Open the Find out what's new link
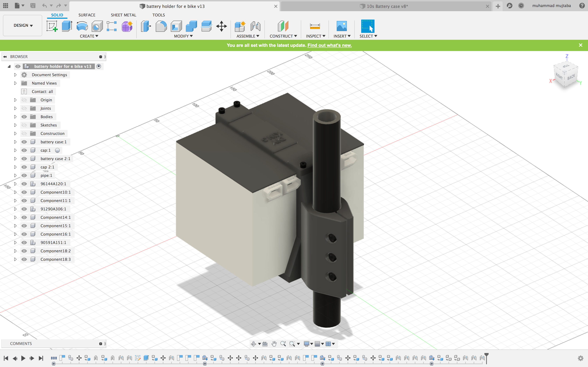 pos(330,45)
